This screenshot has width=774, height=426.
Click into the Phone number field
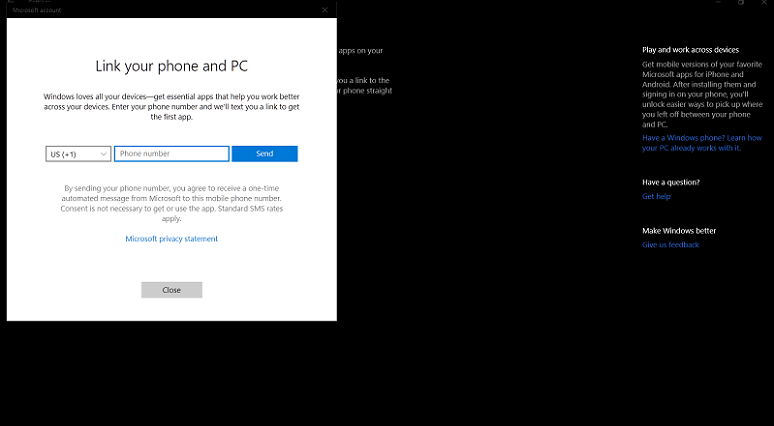click(x=171, y=154)
